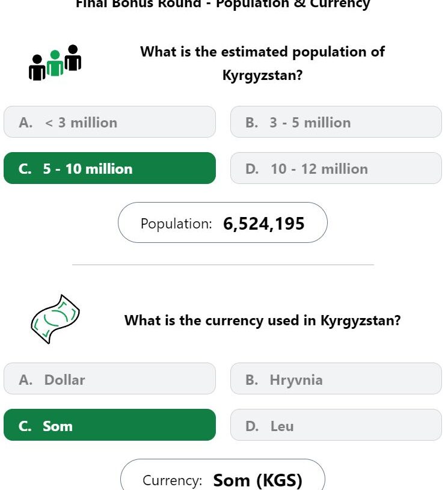This screenshot has height=490, width=448.
Task: Click the green person figure in population icon
Action: (55, 64)
